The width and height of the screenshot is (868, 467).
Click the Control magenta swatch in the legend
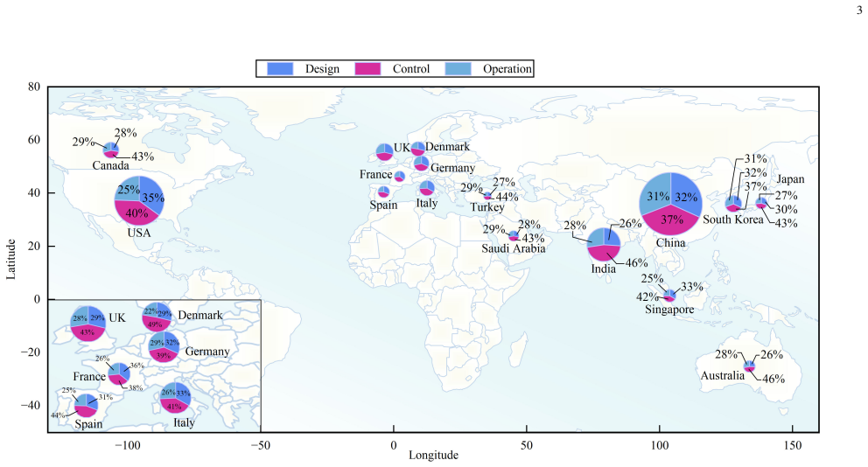click(x=367, y=68)
